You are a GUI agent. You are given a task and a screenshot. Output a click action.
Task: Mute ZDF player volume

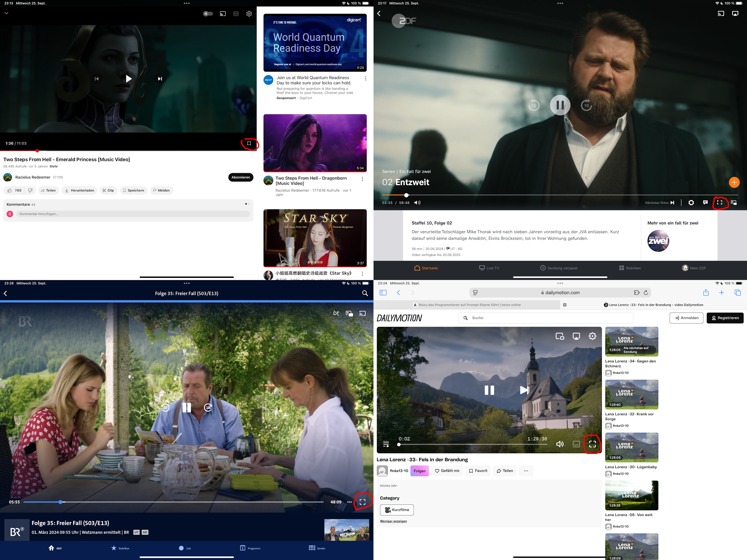418,203
